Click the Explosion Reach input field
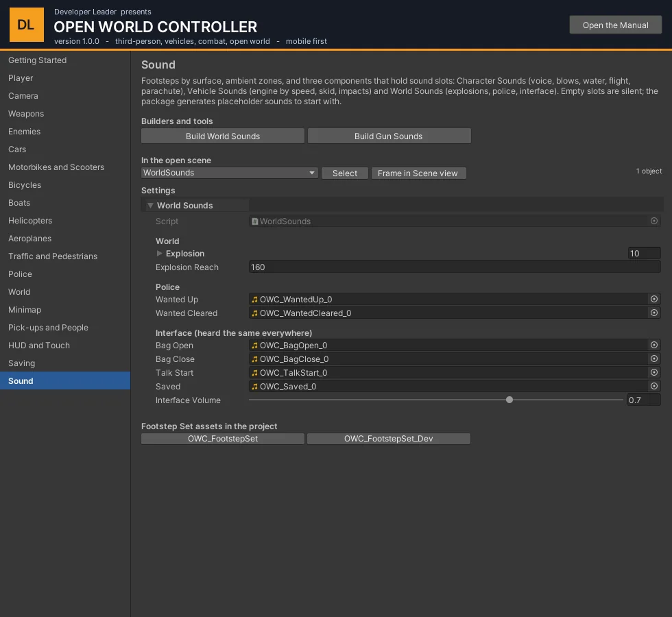This screenshot has height=617, width=672. tap(455, 267)
